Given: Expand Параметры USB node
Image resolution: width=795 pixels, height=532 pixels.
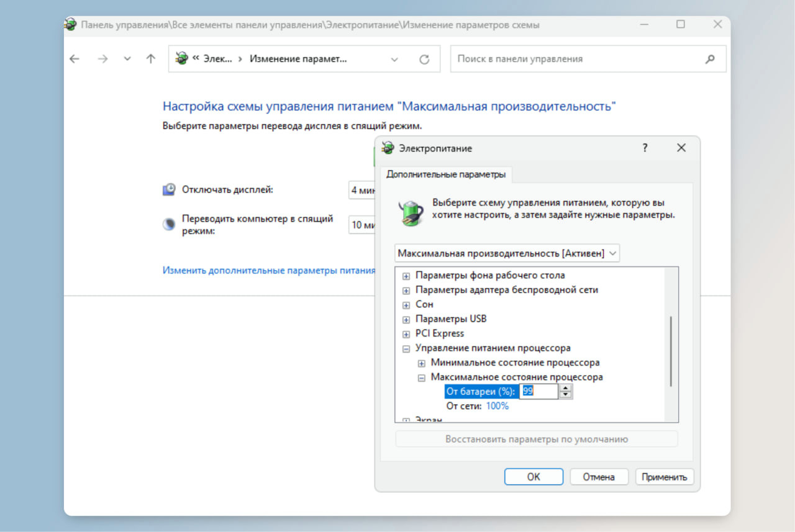Looking at the screenshot, I should (x=406, y=319).
